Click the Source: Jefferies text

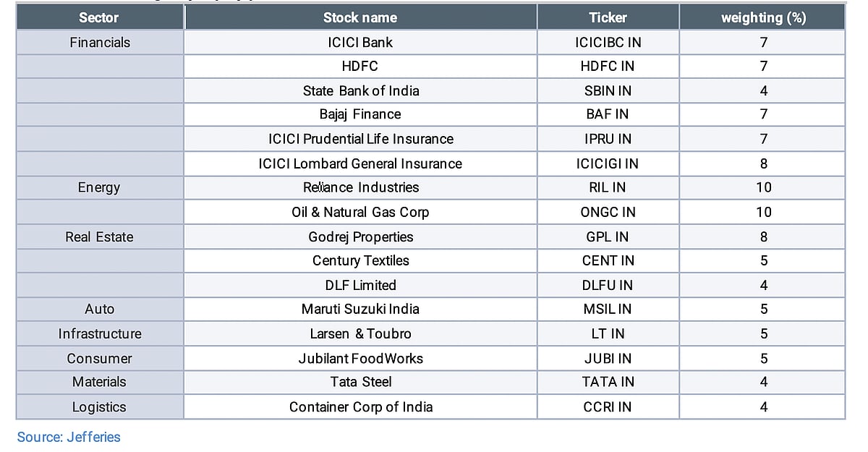pos(69,437)
